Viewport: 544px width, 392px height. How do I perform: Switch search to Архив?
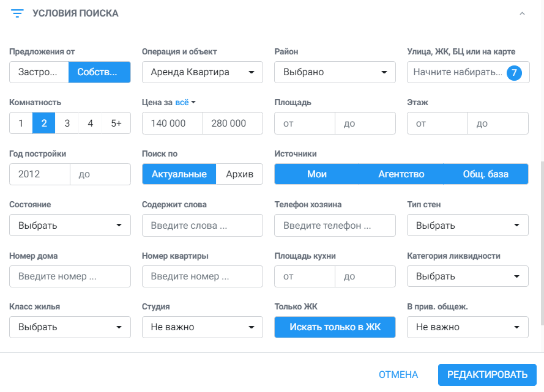tap(239, 174)
